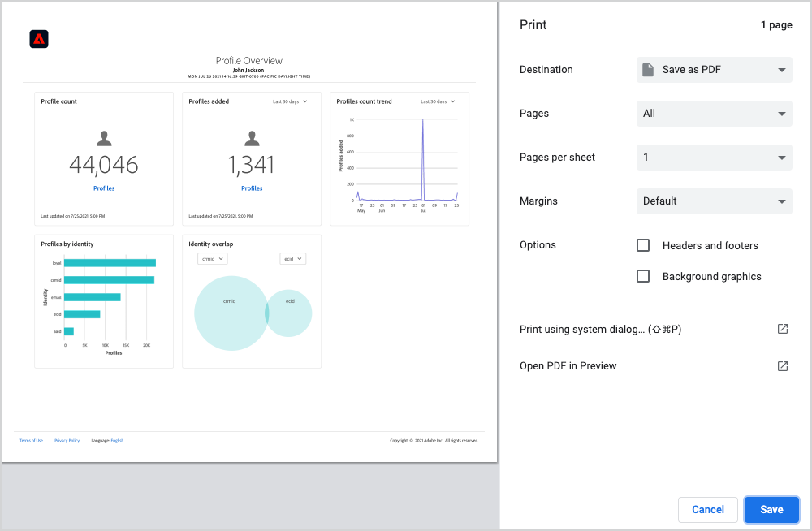This screenshot has width=812, height=531.
Task: Click the PDF document icon beside Save as PDF
Action: [648, 69]
